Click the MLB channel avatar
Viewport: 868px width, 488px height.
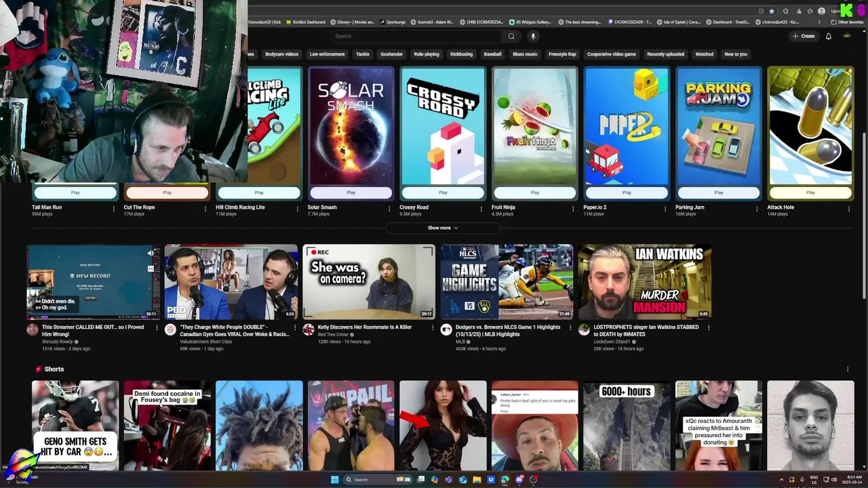pos(446,329)
